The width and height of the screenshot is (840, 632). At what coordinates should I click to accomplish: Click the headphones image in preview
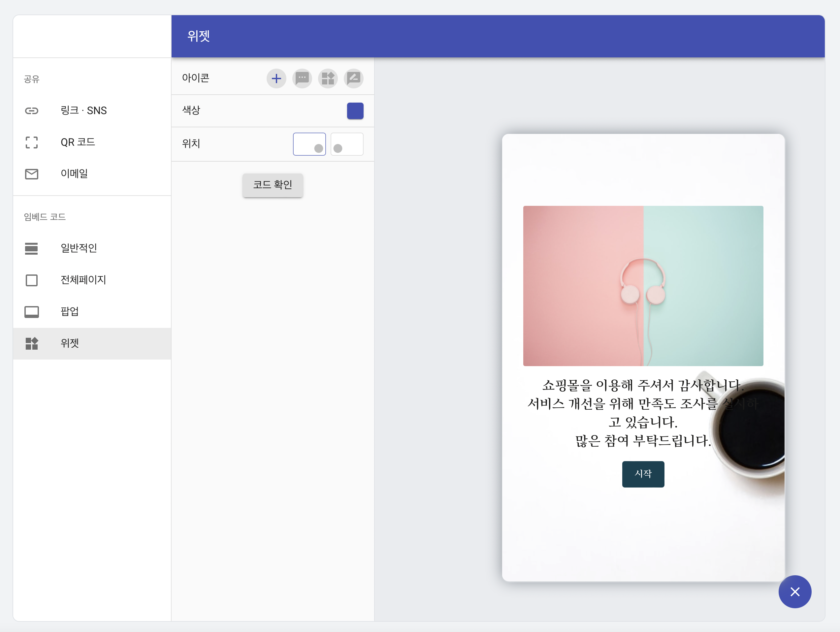pos(643,286)
